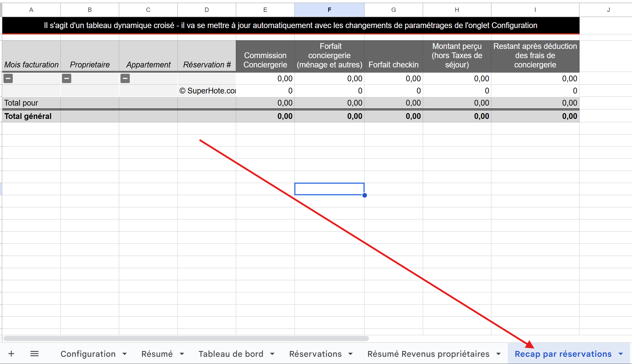
Task: Collapse the Appartement pivot group
Action: pyautogui.click(x=125, y=78)
